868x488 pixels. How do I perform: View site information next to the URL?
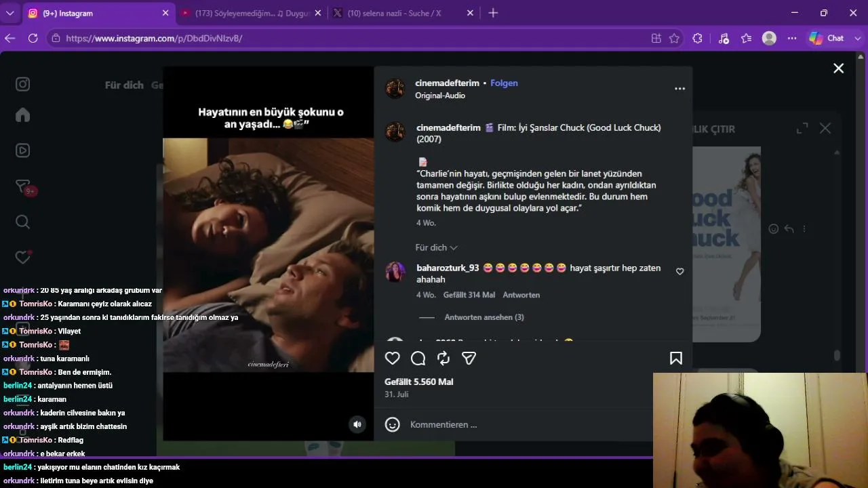click(56, 39)
